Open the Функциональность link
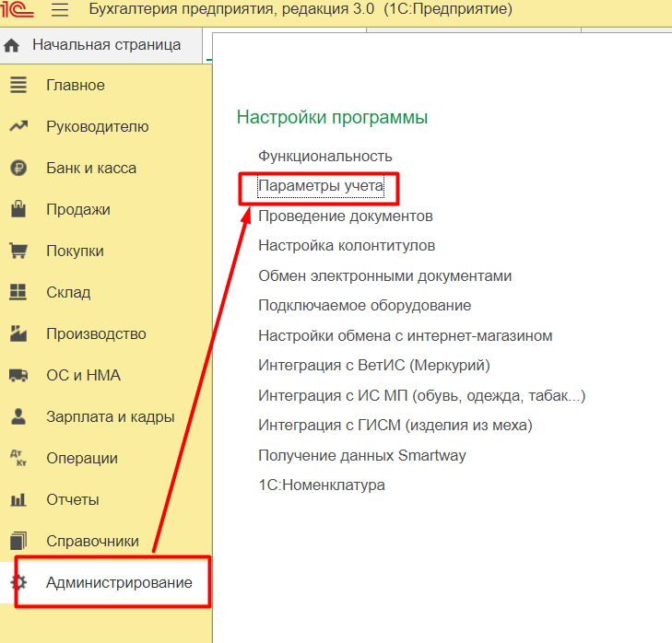The height and width of the screenshot is (643, 672). tap(324, 156)
